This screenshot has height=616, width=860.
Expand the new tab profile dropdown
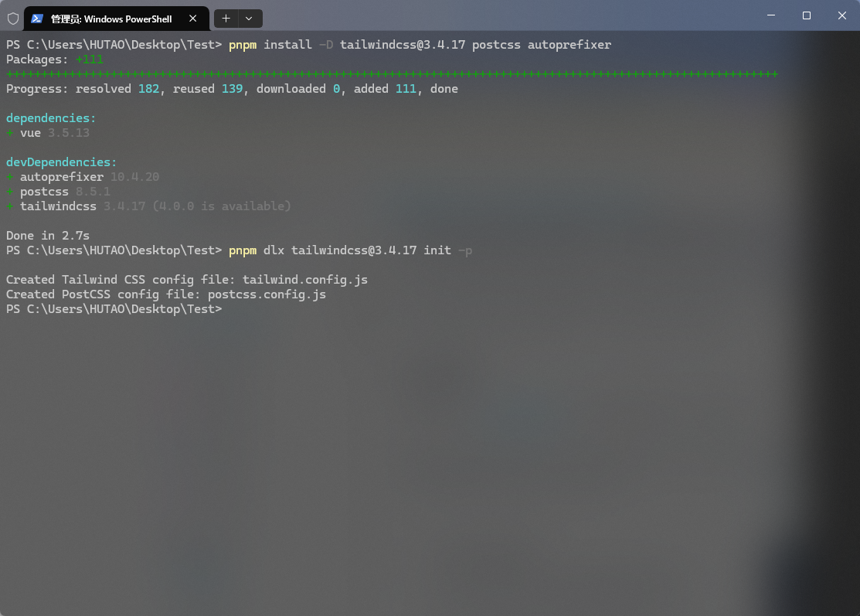pyautogui.click(x=249, y=19)
